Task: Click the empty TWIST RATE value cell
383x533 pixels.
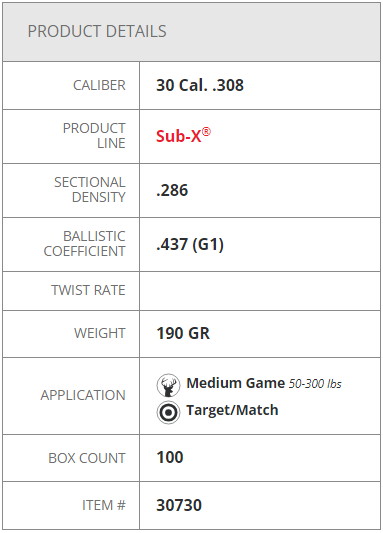Action: click(x=260, y=291)
